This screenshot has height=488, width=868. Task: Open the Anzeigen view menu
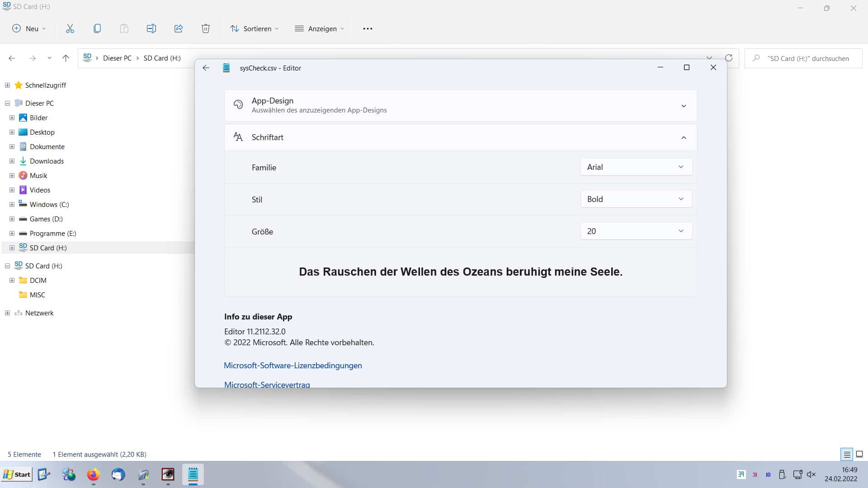(319, 28)
